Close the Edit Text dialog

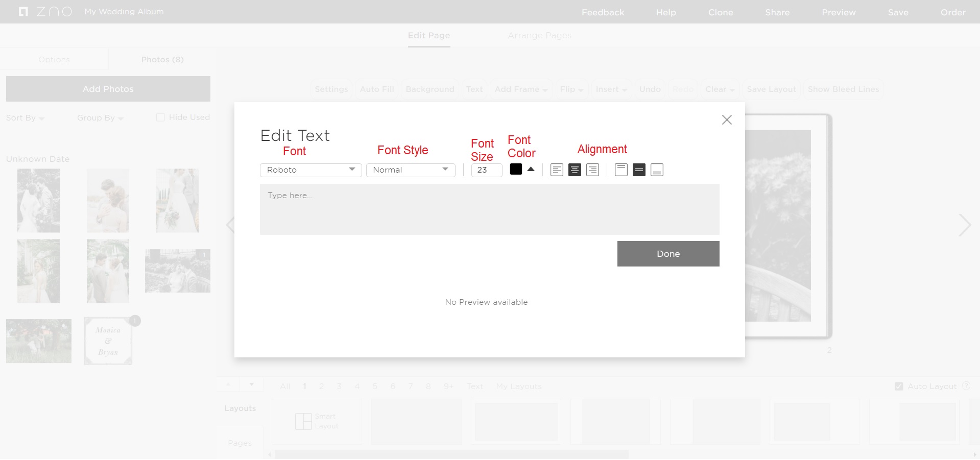point(727,119)
